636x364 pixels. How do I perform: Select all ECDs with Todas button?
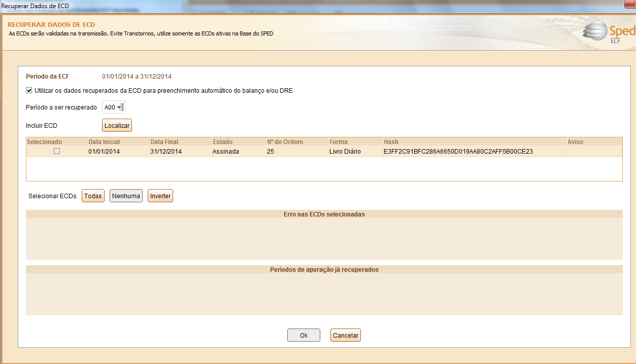tap(93, 196)
